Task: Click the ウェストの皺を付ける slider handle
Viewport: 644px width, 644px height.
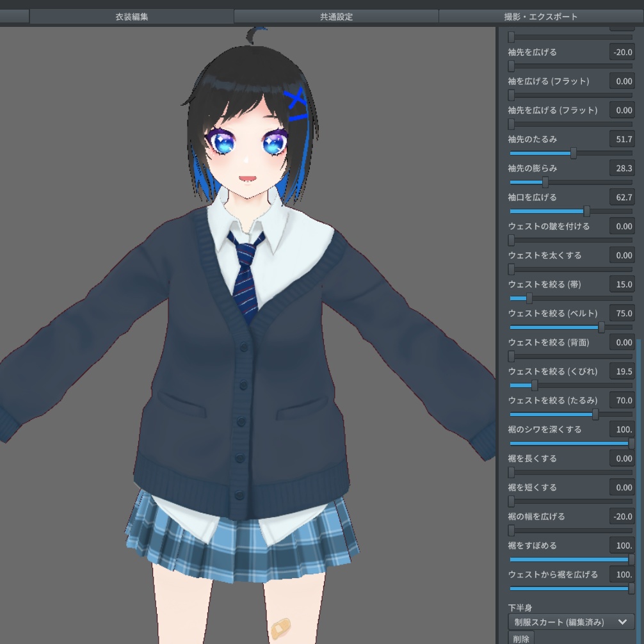Action: point(510,240)
